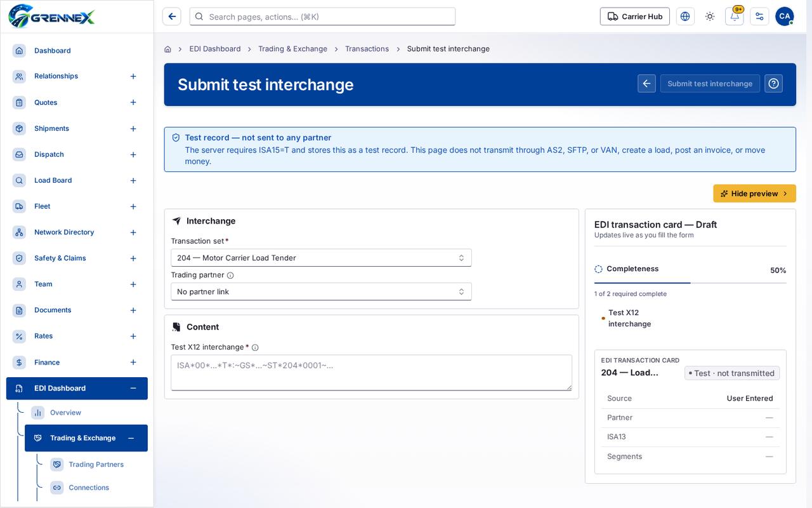The image size is (812, 508).
Task: Click the Dashboard house icon in sidebar
Action: point(20,51)
